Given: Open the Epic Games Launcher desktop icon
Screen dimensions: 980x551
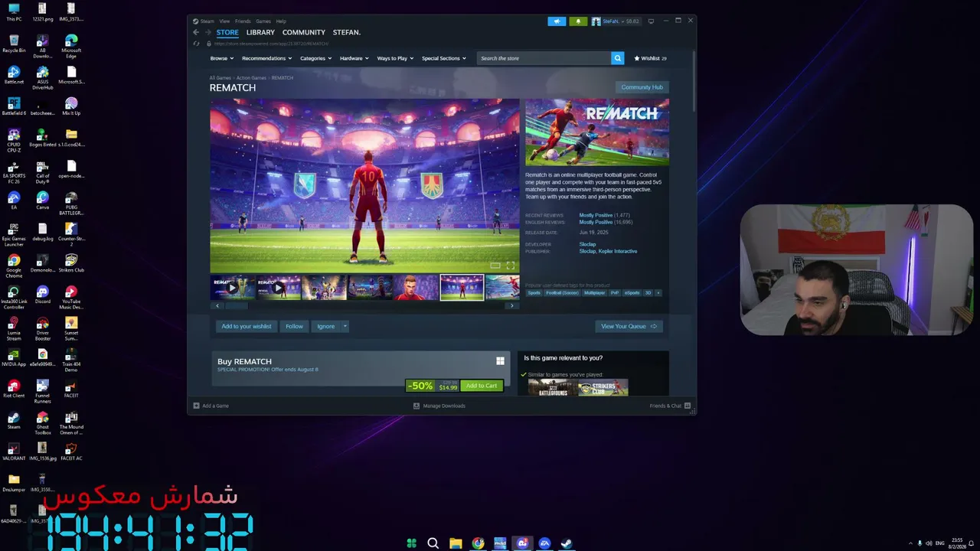Looking at the screenshot, I should click(x=14, y=235).
